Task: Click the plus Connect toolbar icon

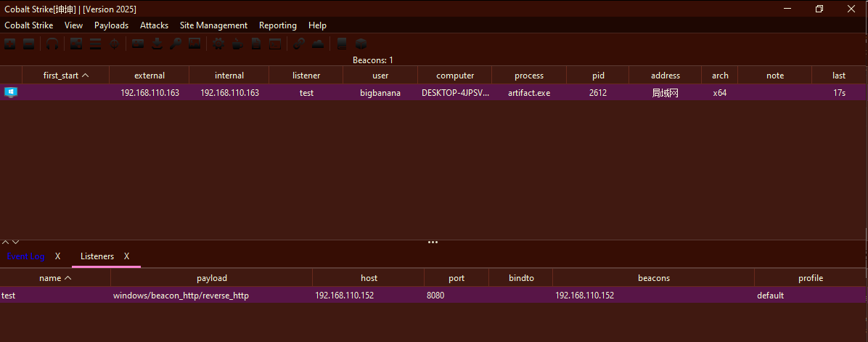Action: [x=9, y=44]
